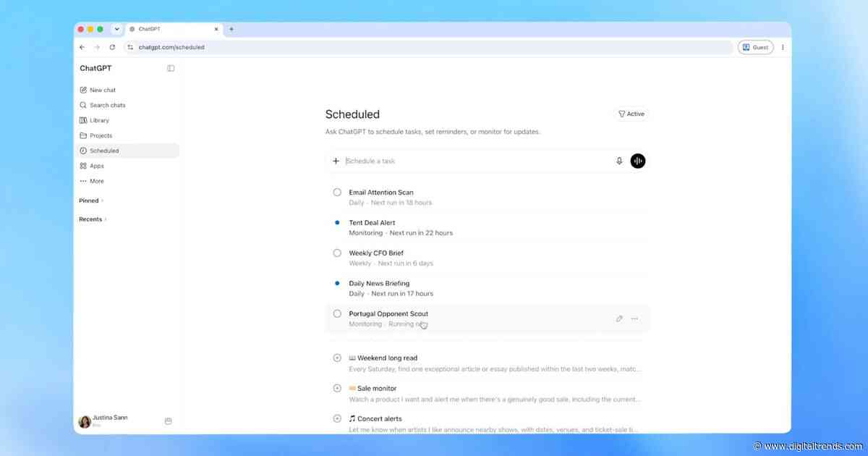
Task: Start voice mode with the waveform button
Action: pyautogui.click(x=637, y=161)
